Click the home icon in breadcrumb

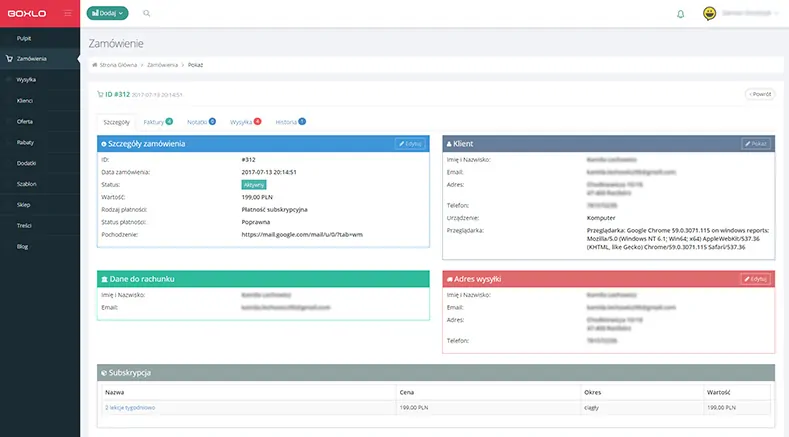click(94, 64)
